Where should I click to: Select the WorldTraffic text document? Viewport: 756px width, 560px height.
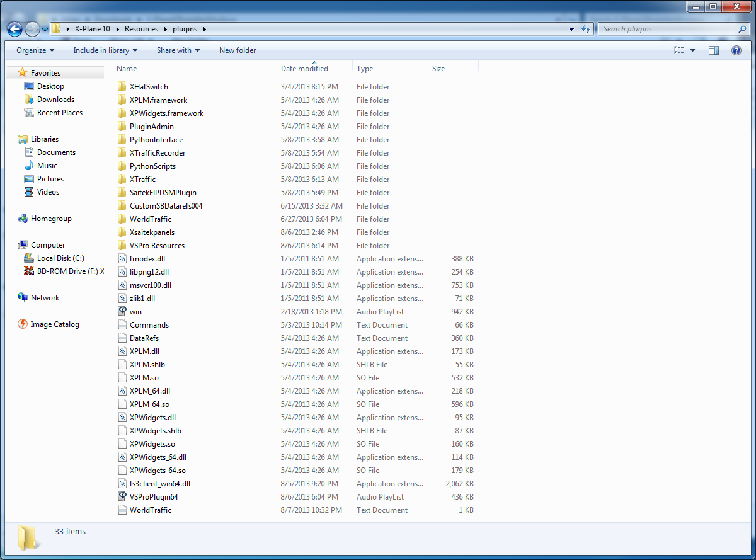[151, 510]
